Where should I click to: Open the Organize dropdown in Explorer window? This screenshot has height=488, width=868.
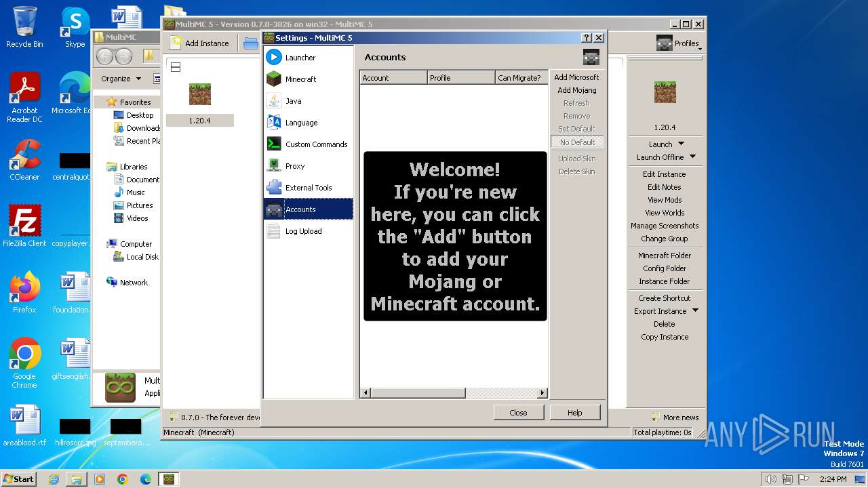point(121,79)
